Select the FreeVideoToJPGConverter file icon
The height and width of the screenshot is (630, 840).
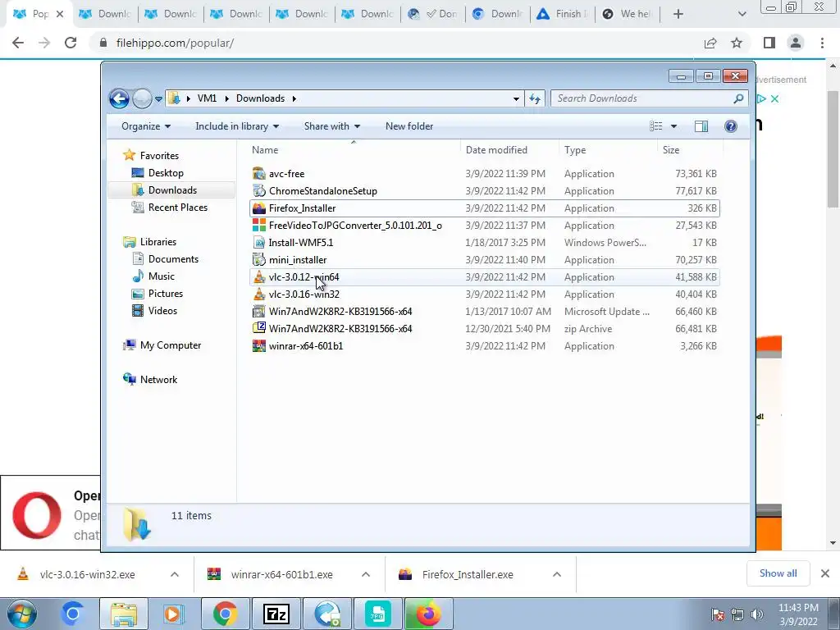258,226
